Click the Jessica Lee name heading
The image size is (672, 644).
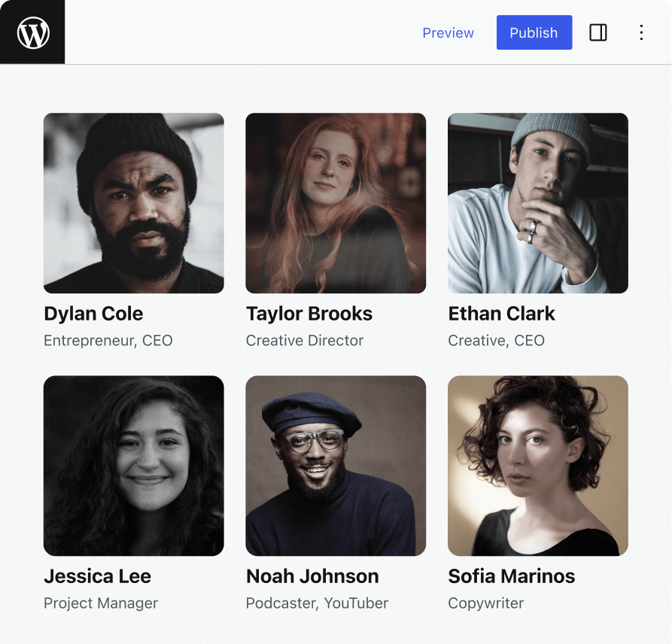[97, 576]
